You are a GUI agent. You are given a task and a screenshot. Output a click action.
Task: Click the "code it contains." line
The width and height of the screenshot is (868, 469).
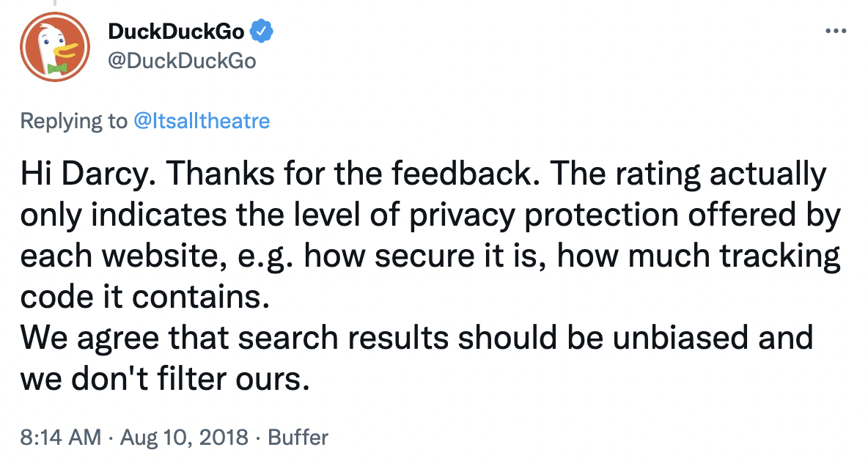click(145, 297)
